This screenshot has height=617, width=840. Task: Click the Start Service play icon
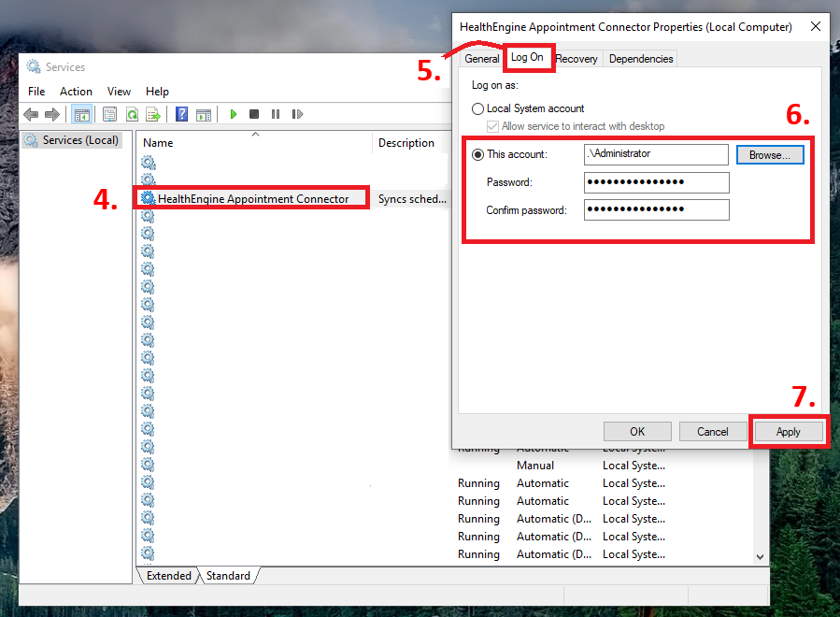coord(234,114)
